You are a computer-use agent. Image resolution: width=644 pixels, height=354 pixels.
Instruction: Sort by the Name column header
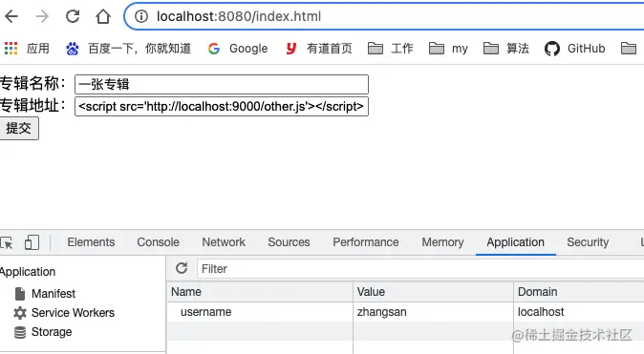point(260,292)
